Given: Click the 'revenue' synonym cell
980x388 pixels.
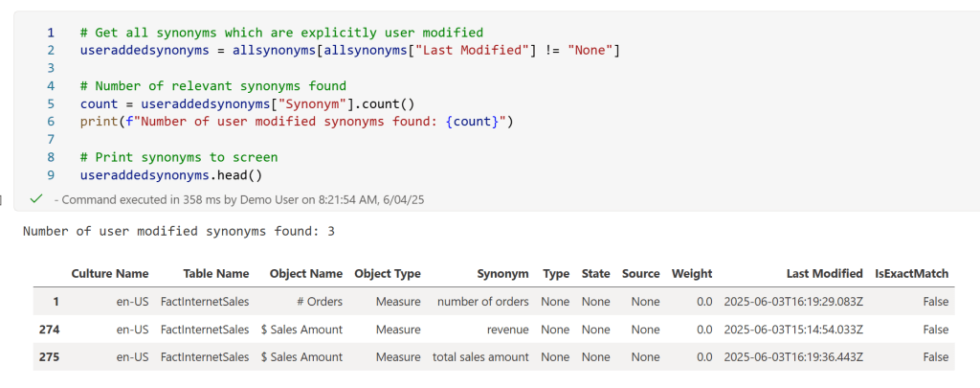Looking at the screenshot, I should [507, 329].
